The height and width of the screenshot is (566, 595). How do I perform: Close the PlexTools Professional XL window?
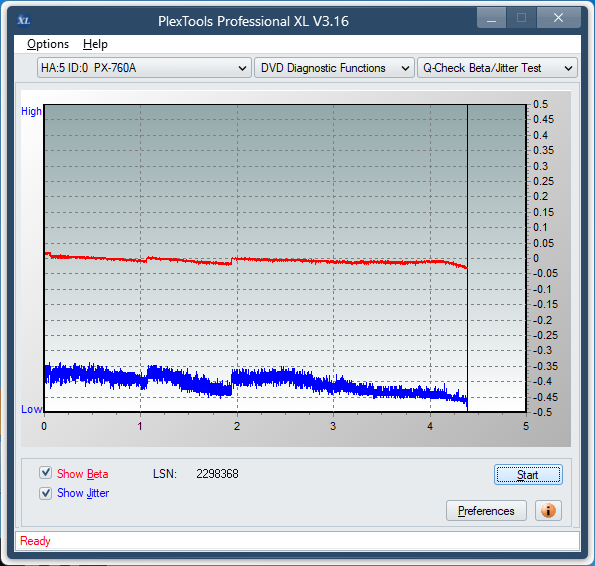click(558, 18)
